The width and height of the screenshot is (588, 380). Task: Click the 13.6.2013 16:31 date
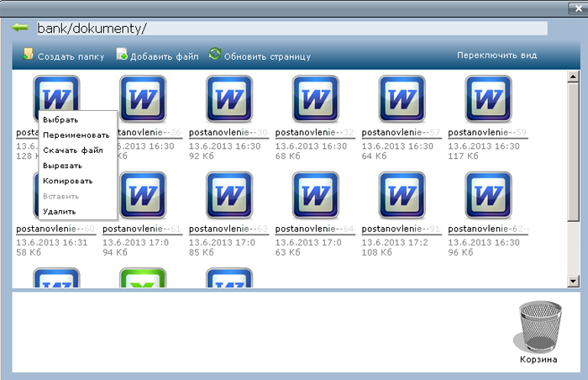[x=52, y=243]
